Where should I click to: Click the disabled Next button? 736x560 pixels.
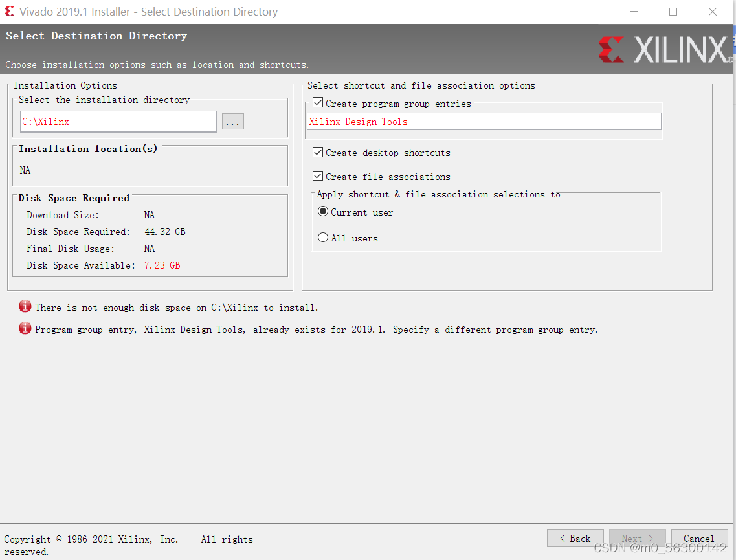[637, 538]
